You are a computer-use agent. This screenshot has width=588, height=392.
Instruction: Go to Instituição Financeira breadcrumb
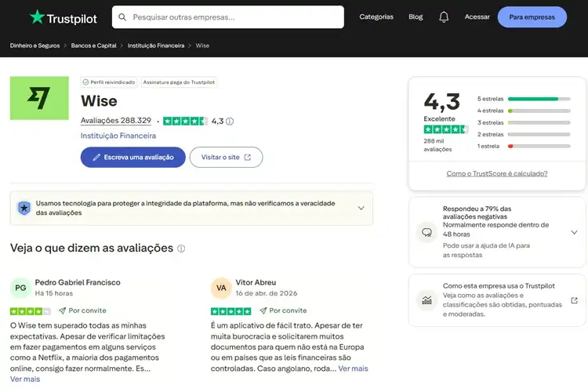coord(156,45)
